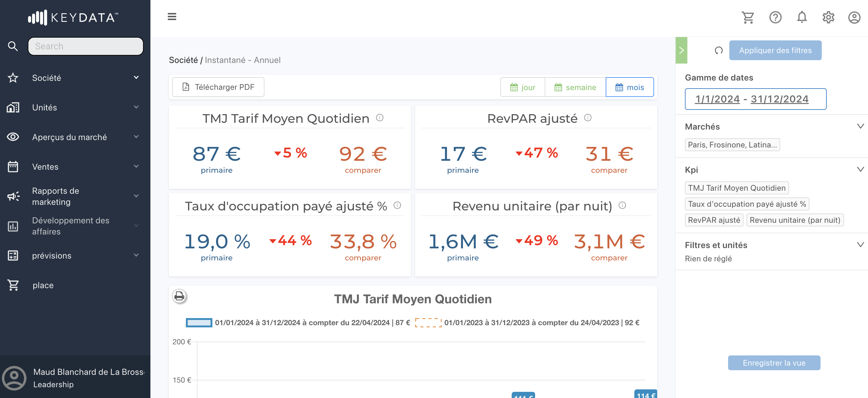Toggle the 2023 series dashed orange legend swatch

coord(428,323)
